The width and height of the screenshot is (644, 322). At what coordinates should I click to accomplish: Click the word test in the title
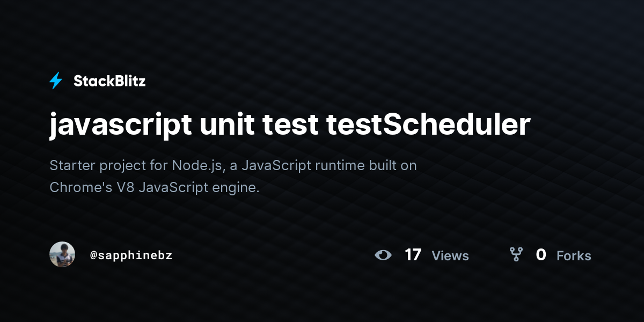(x=290, y=125)
